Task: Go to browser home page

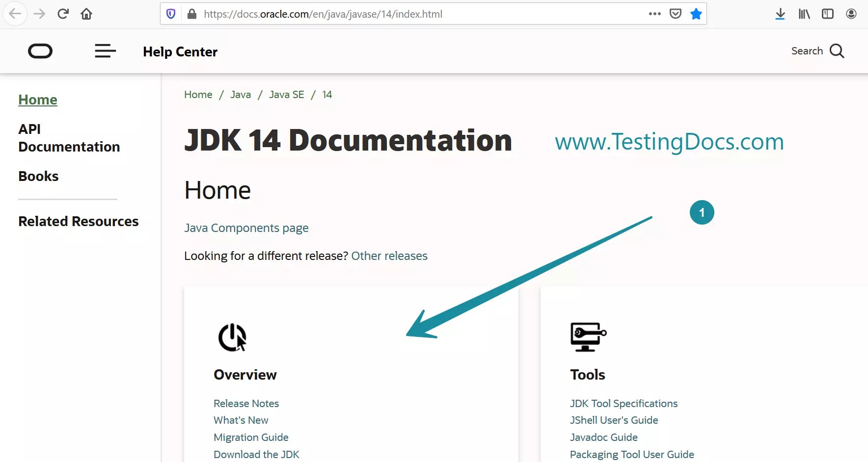Action: pos(86,14)
